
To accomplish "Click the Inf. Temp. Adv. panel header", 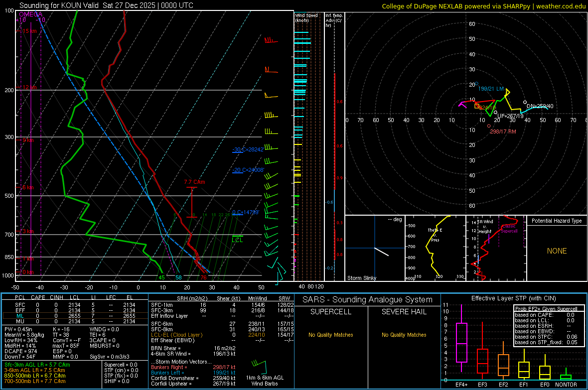I will (334, 20).
